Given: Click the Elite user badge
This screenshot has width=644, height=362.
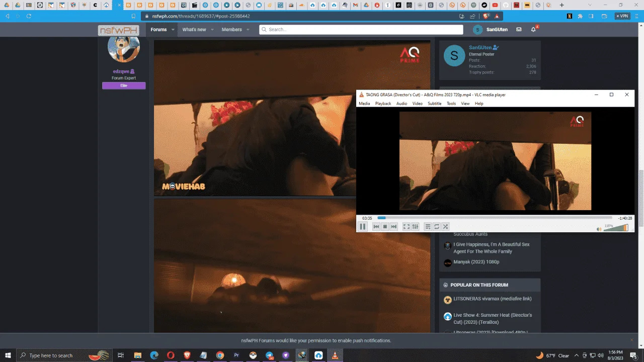Looking at the screenshot, I should coord(124,86).
